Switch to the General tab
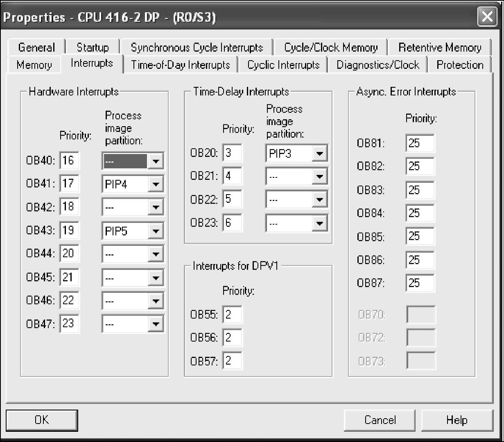The image size is (504, 442). pyautogui.click(x=36, y=48)
